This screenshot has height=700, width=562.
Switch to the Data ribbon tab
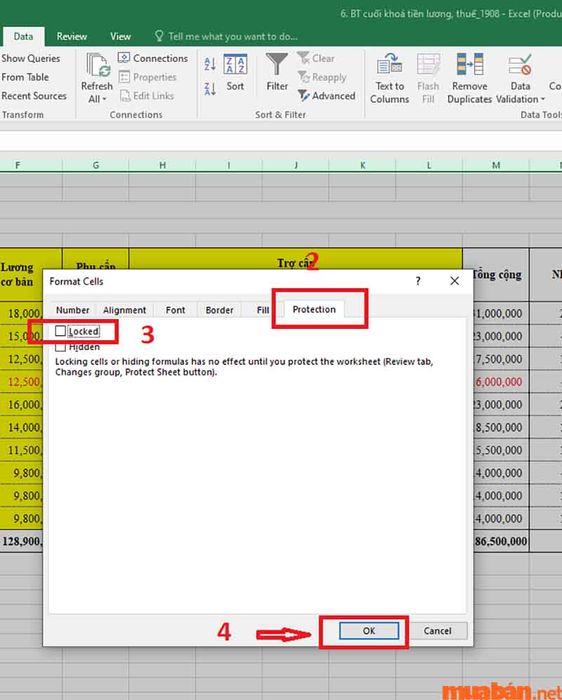click(x=23, y=37)
